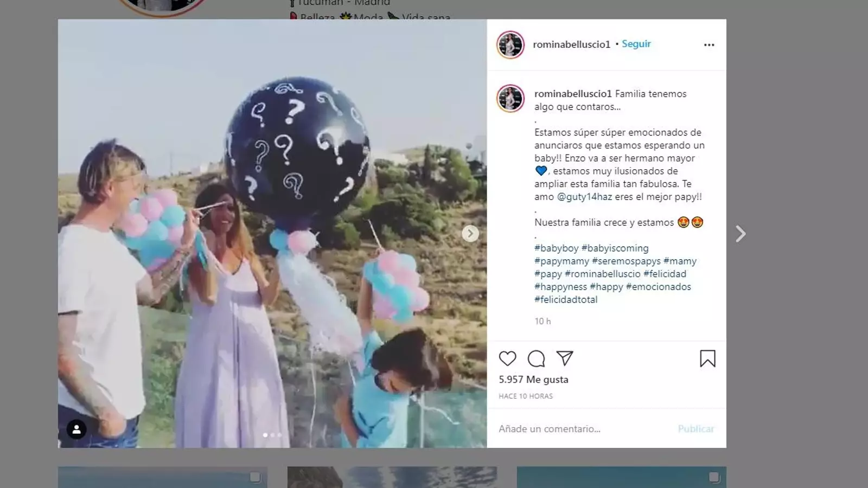Open comments with the speech bubble icon
The width and height of the screenshot is (868, 488).
tap(536, 358)
